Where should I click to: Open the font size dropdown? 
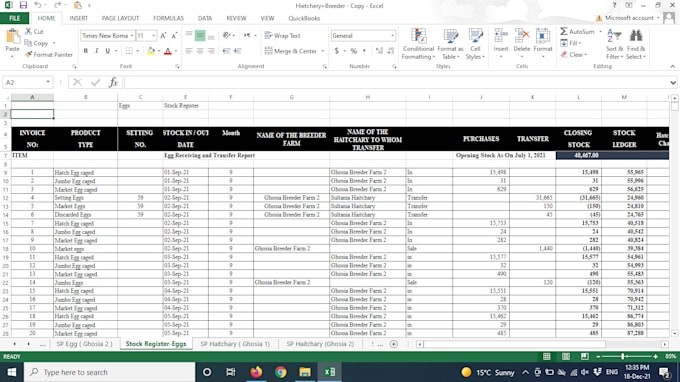154,36
